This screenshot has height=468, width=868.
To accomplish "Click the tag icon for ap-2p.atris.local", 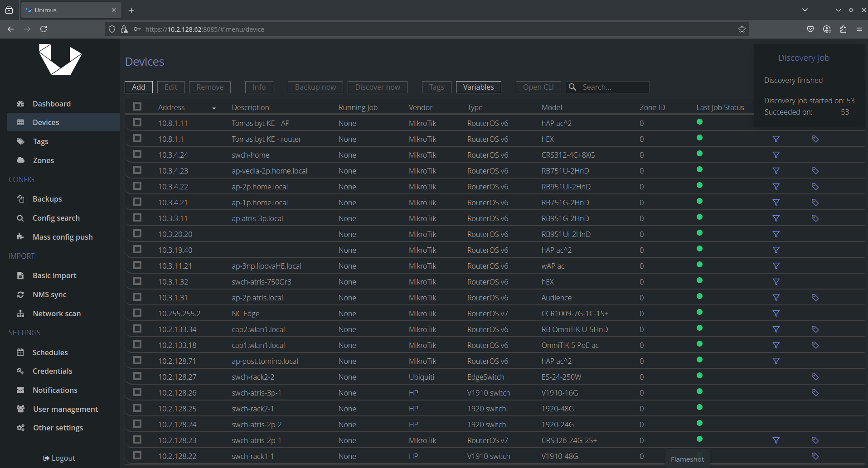I will [815, 298].
